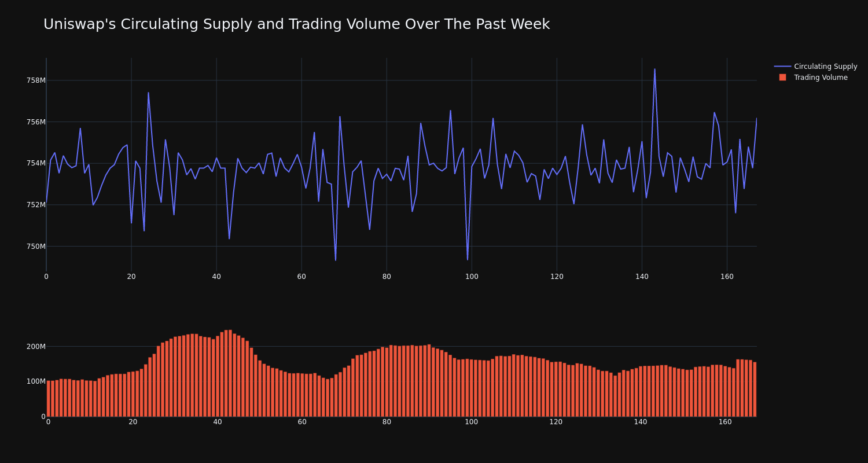Image resolution: width=868 pixels, height=463 pixels.
Task: Click the 100 tick label under the volume bars
Action: click(x=472, y=422)
